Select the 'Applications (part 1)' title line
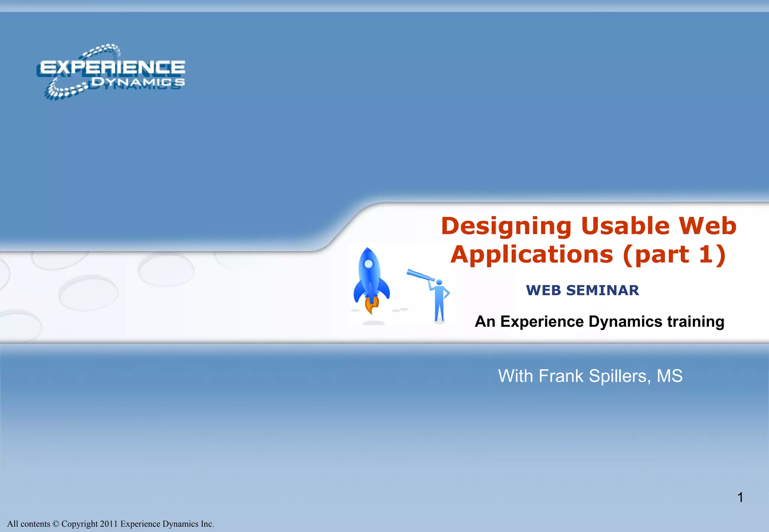 588,254
